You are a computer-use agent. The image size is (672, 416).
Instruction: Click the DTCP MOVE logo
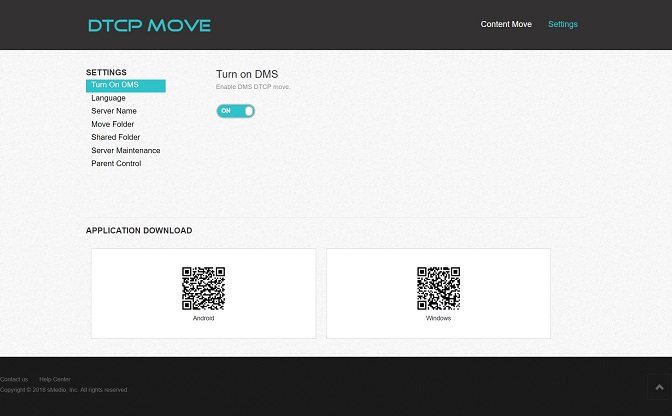pos(149,25)
